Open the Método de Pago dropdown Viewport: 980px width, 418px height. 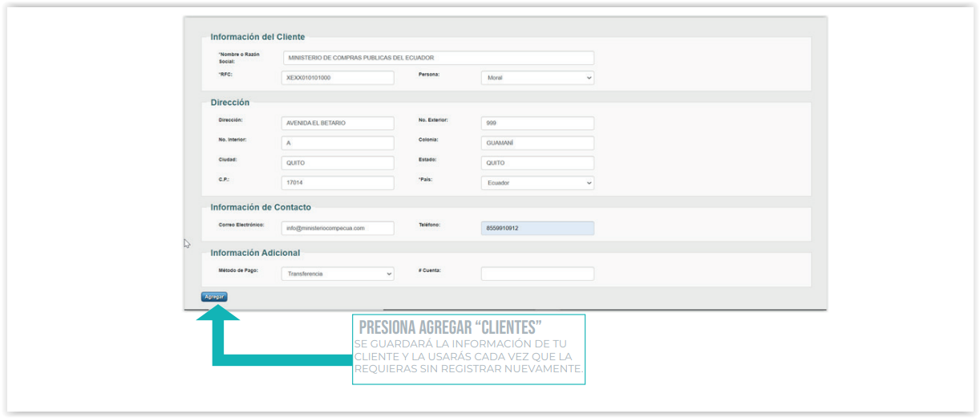(338, 274)
